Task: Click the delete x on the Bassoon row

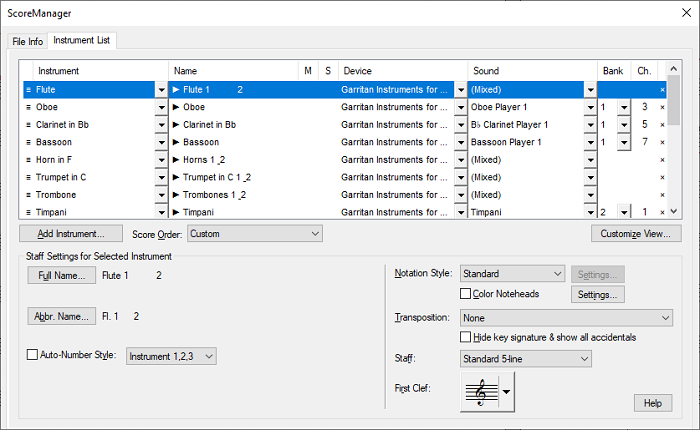Action: tap(661, 142)
